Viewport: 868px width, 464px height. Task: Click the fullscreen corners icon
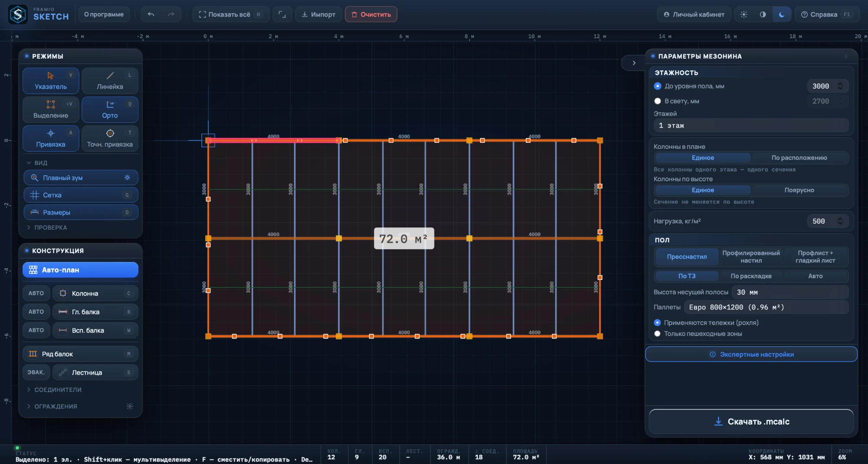click(282, 14)
